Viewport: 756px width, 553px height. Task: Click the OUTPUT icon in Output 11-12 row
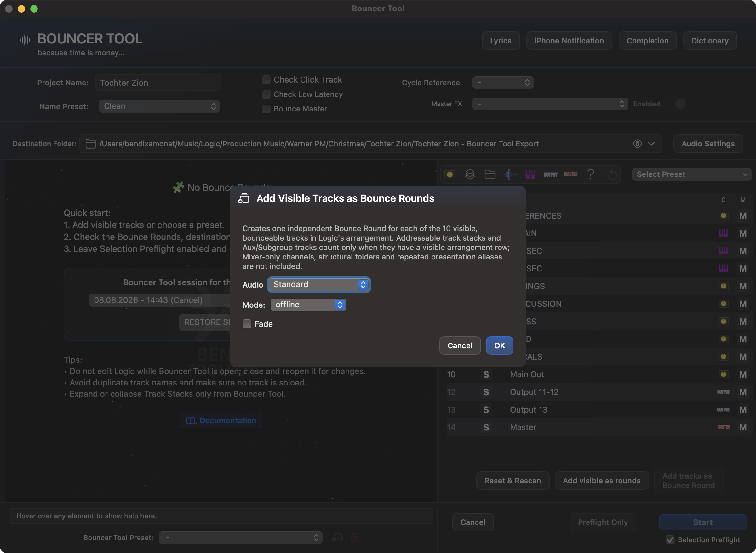[x=724, y=392]
